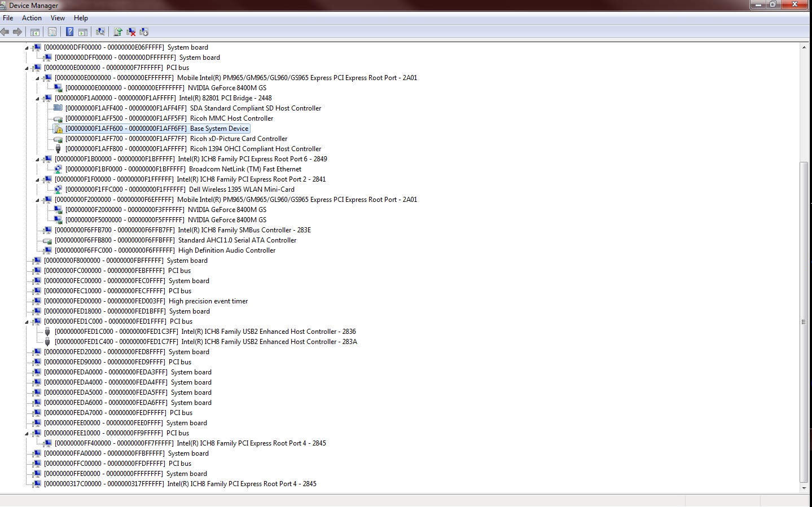Collapse the FEE10000 - FF9FFFFF PCI bus node

point(27,434)
